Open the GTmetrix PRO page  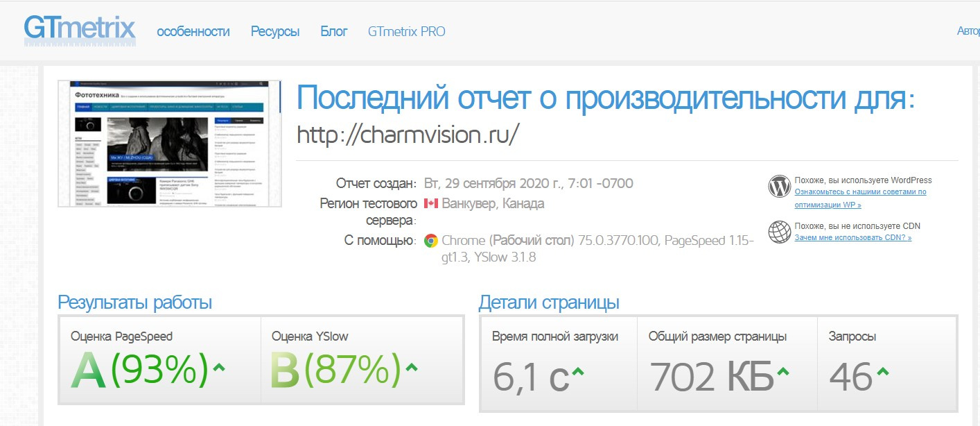click(x=407, y=31)
